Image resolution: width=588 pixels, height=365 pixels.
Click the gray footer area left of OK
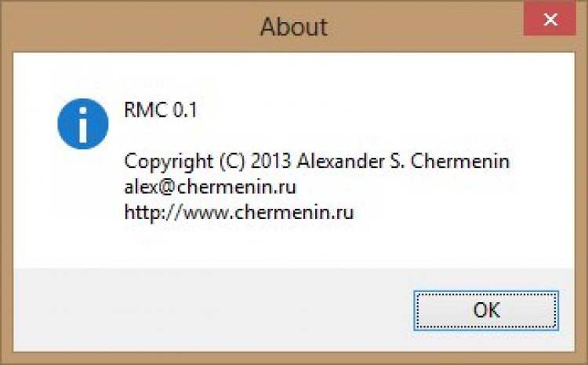[196, 309]
